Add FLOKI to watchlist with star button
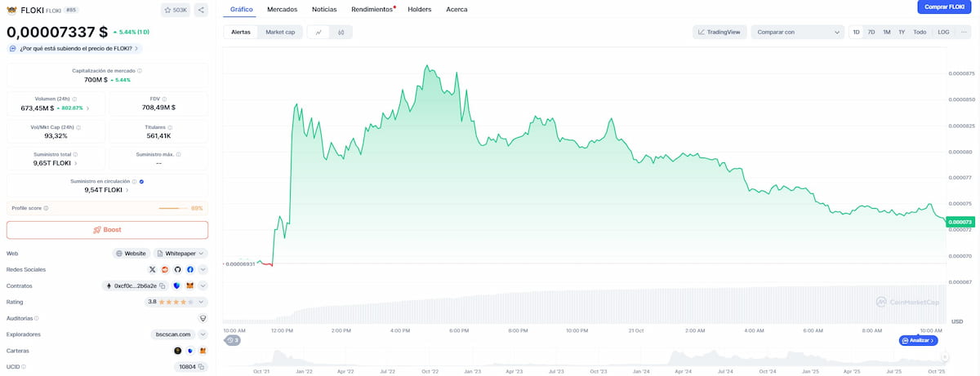The width and height of the screenshot is (980, 376). [x=176, y=10]
